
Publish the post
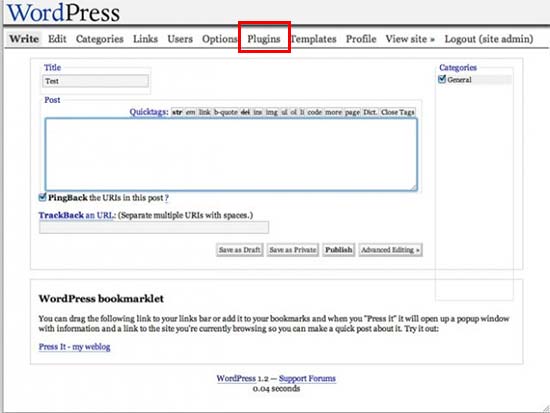pos(338,250)
